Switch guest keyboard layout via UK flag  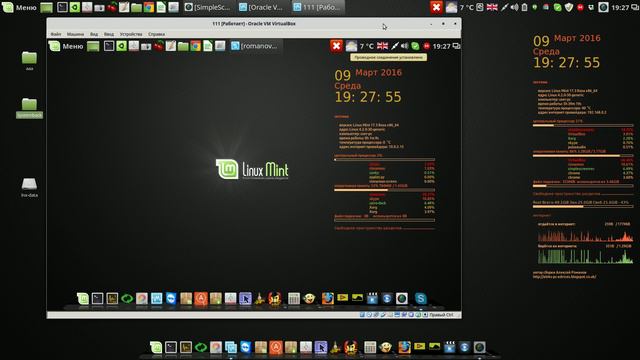pos(382,46)
